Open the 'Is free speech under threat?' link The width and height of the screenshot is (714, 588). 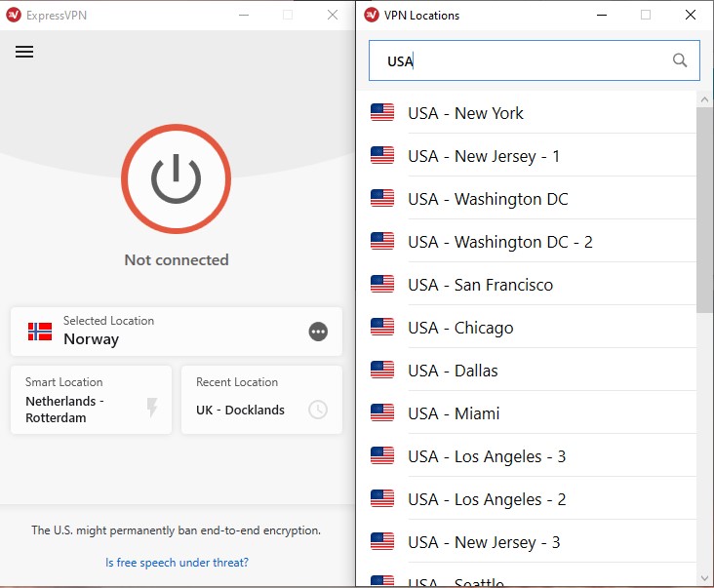(x=177, y=562)
